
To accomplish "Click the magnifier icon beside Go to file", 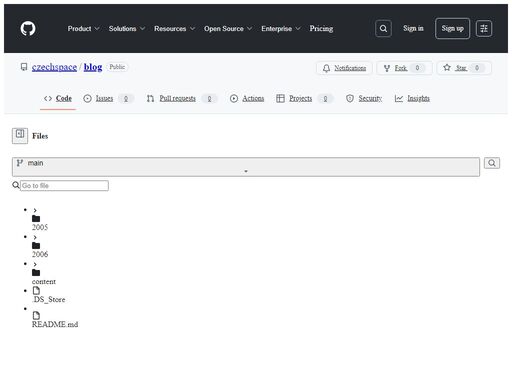I will (x=16, y=185).
